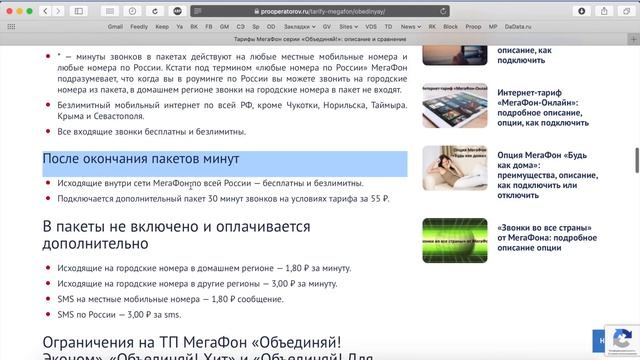The image size is (640, 360).
Task: Reload page from address bar icon
Action: 443,11
